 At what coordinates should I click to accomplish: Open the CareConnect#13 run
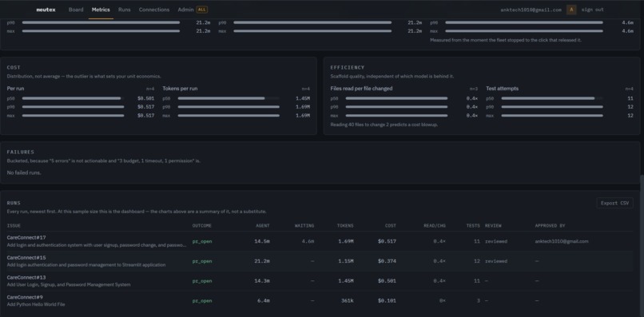pos(26,277)
